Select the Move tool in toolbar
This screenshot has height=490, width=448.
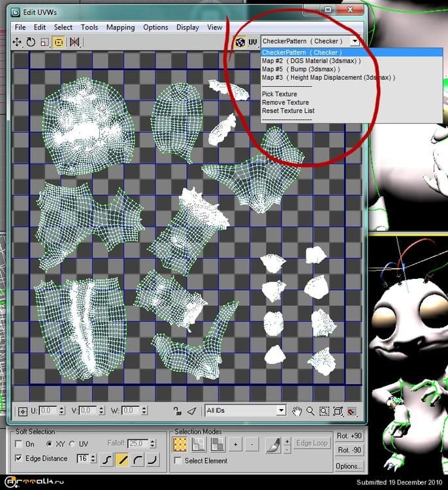[18, 42]
